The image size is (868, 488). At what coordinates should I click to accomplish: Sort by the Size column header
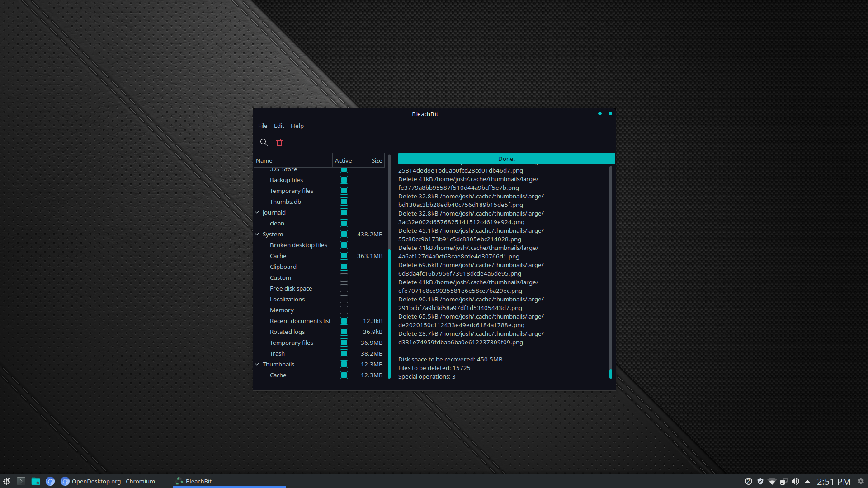click(370, 160)
